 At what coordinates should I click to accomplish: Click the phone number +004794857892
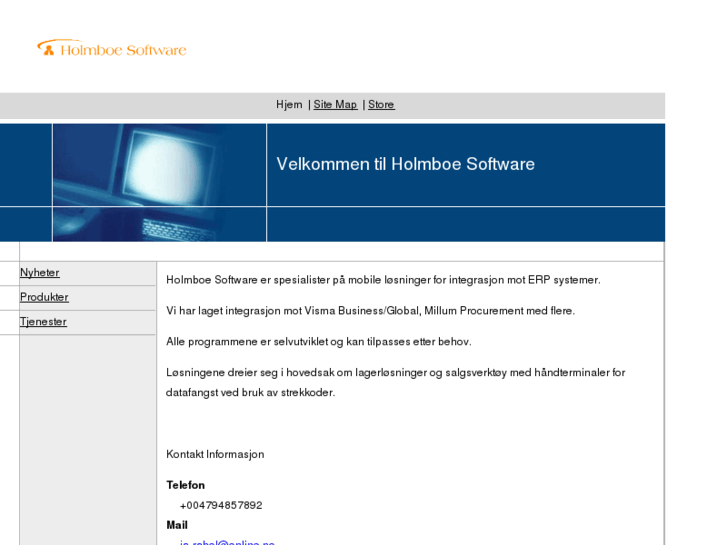pos(221,505)
